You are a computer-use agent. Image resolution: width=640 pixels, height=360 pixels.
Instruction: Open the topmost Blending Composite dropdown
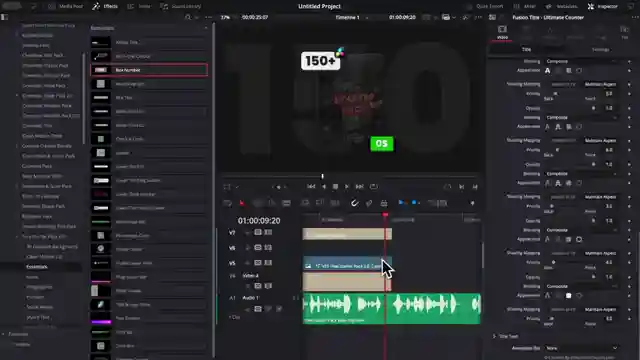(x=581, y=61)
